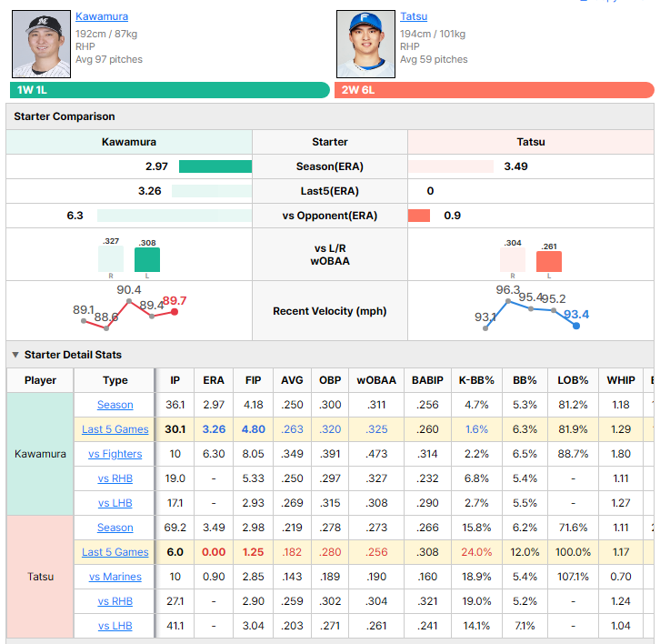
Task: Click Kawamura's .308 wOBAA L bar
Action: (147, 259)
